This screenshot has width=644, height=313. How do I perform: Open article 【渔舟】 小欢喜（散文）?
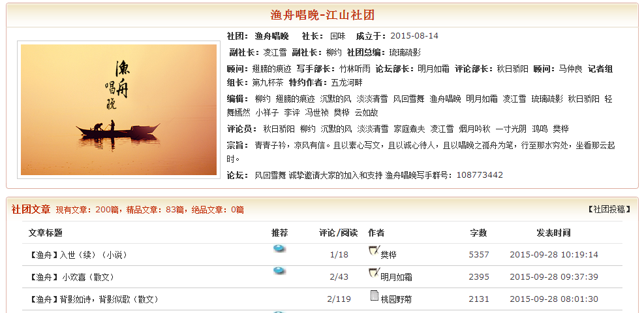pyautogui.click(x=71, y=277)
